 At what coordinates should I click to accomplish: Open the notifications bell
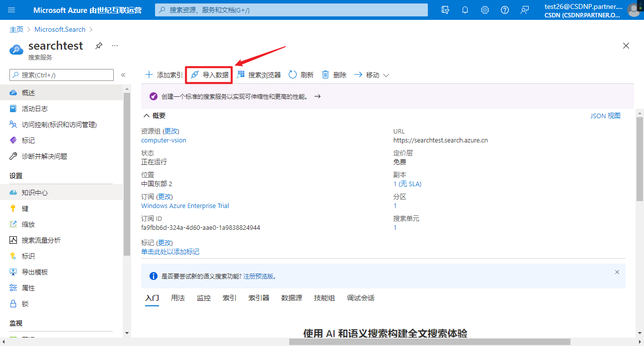pyautogui.click(x=465, y=10)
